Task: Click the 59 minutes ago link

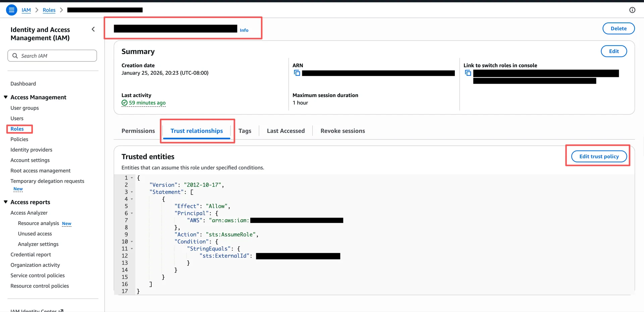Action: (x=147, y=103)
